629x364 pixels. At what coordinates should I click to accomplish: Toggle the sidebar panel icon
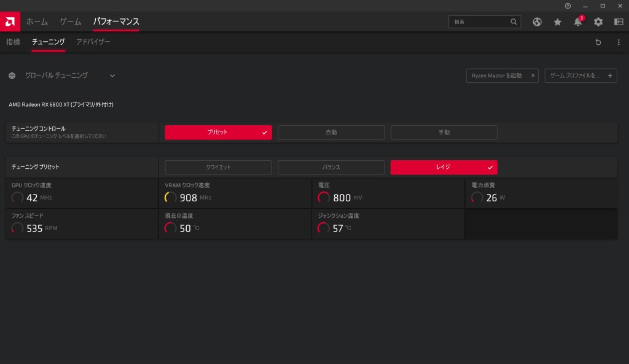coord(619,21)
